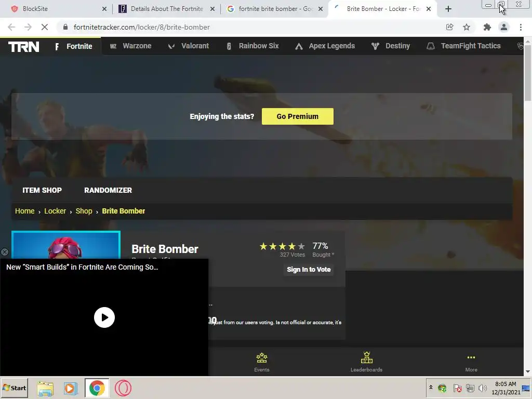Open the Windows Start menu
Screen dimensions: 532x399
pyautogui.click(x=14, y=388)
